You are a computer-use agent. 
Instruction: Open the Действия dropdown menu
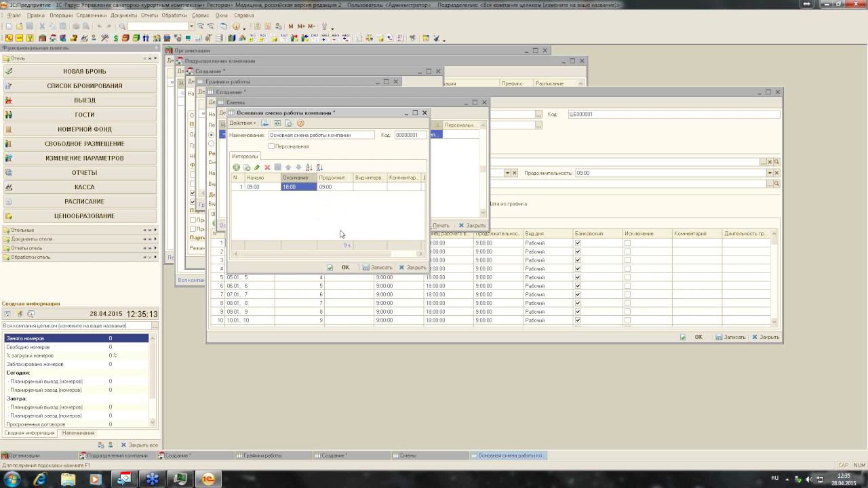point(242,123)
